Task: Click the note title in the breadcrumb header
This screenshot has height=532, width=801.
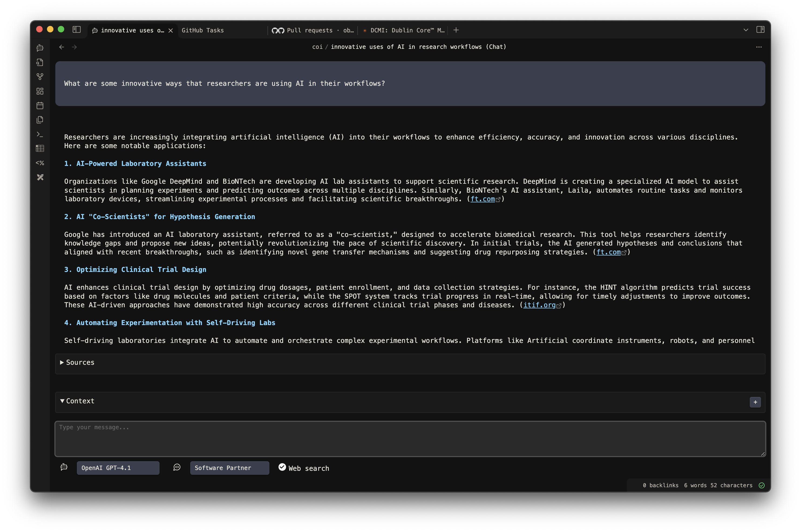Action: [x=419, y=47]
